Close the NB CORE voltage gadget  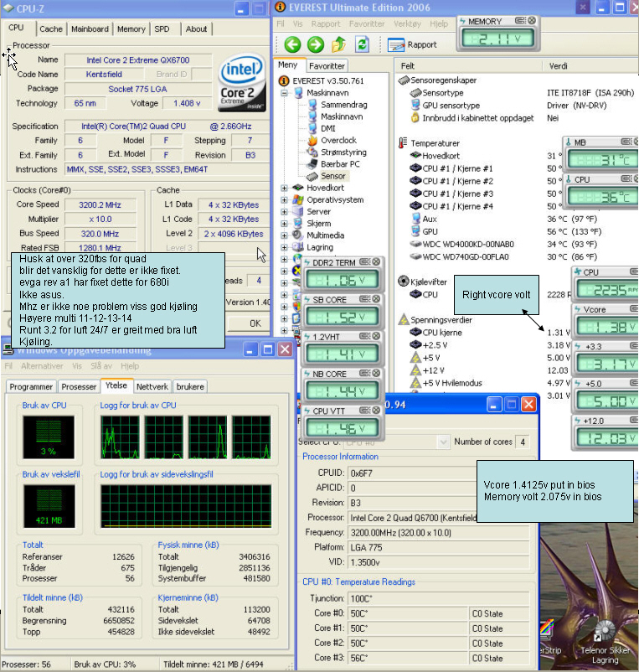(376, 373)
